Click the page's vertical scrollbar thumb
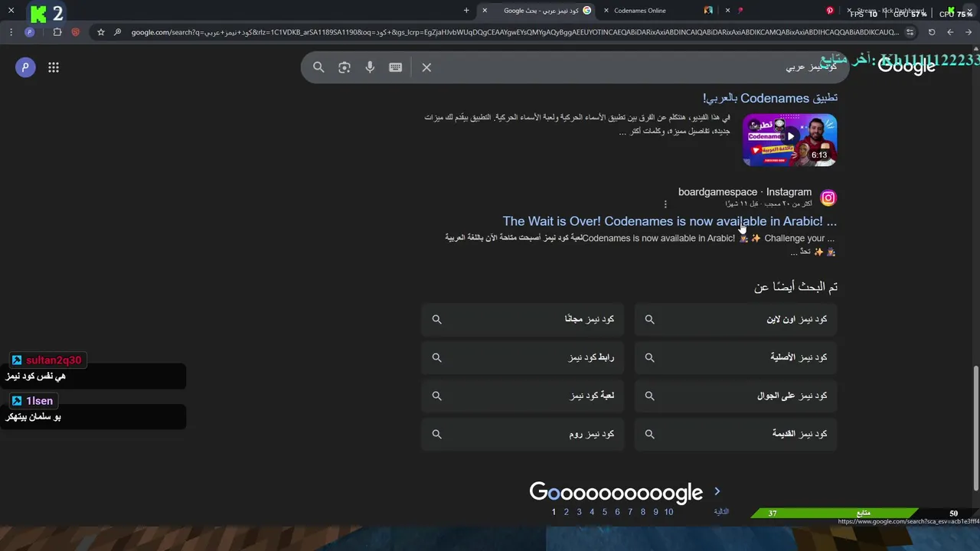Viewport: 980px width, 551px height. pos(975,429)
